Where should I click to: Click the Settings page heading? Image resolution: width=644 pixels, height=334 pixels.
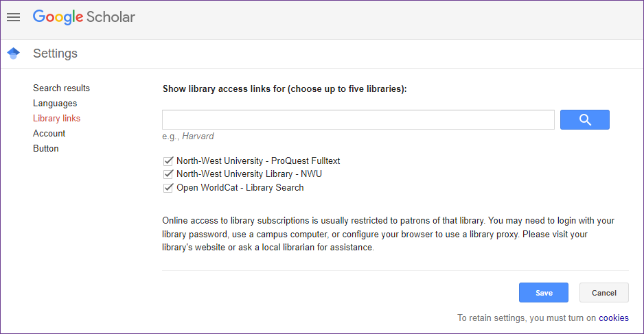pyautogui.click(x=56, y=53)
